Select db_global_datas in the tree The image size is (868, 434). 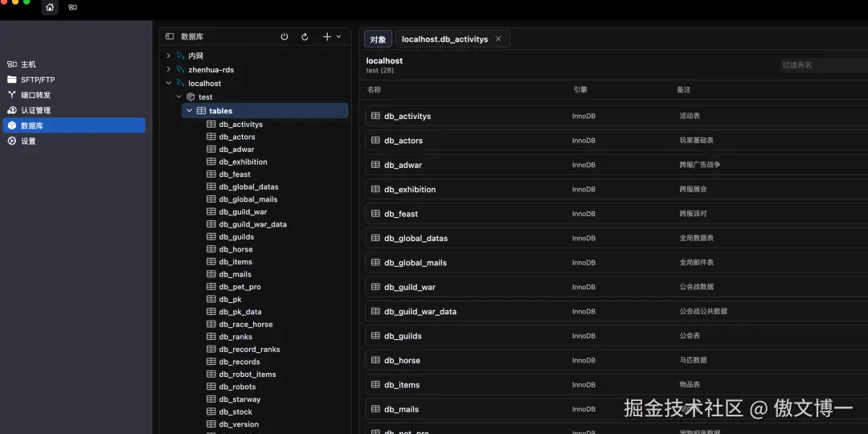point(248,187)
